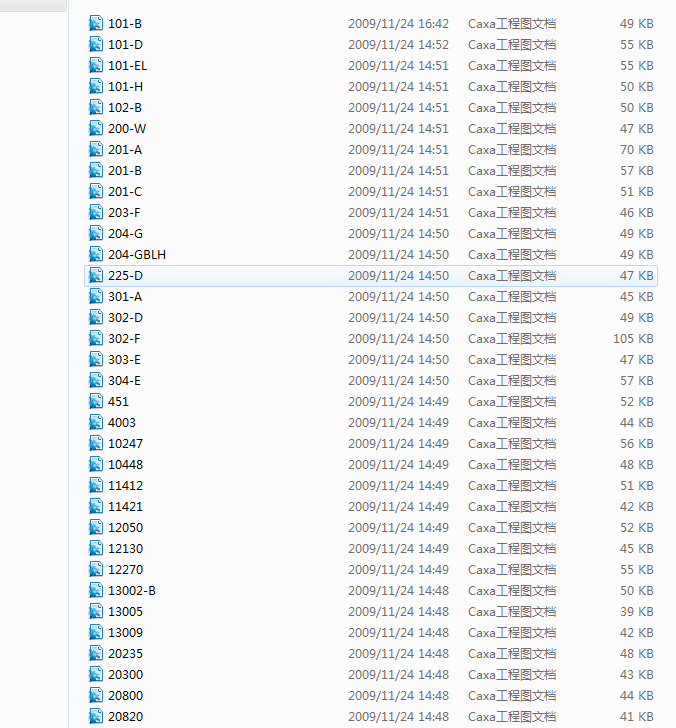Click the 41 KB size of 20820

point(637,716)
